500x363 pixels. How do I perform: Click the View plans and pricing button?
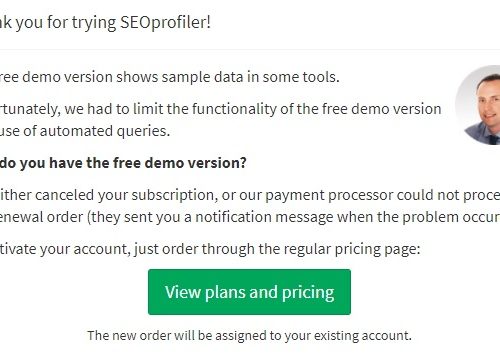(249, 292)
